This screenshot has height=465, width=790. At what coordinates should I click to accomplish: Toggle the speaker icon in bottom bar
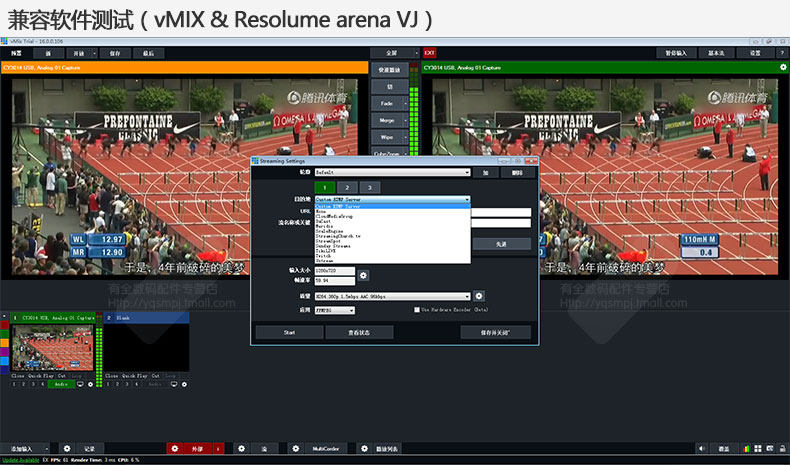[x=701, y=448]
